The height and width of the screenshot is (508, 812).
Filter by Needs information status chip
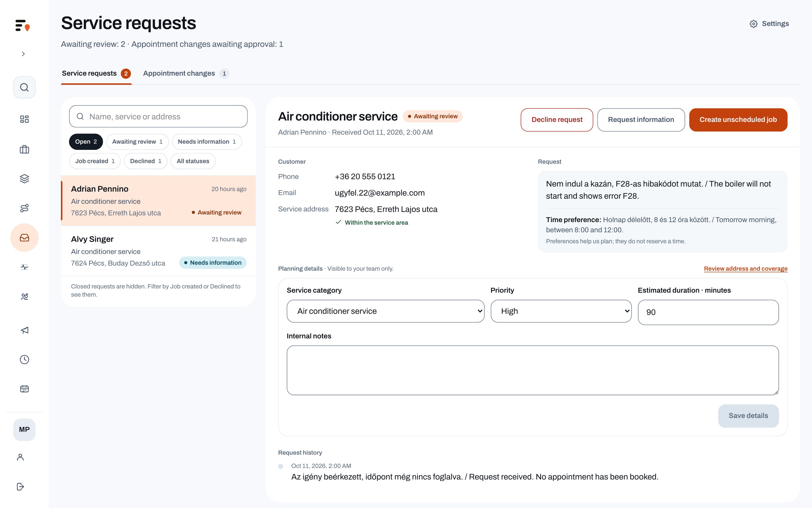coord(207,141)
